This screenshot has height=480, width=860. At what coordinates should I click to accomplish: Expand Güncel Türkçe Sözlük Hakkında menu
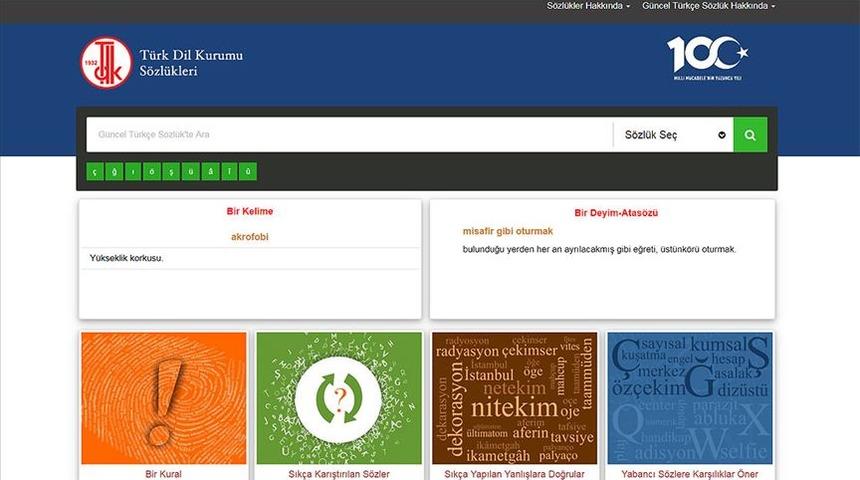tap(708, 6)
